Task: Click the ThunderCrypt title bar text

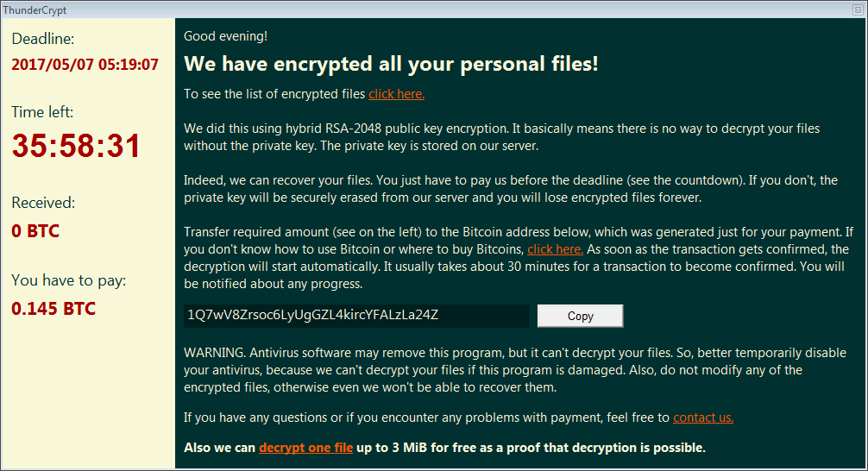Action: click(x=35, y=10)
